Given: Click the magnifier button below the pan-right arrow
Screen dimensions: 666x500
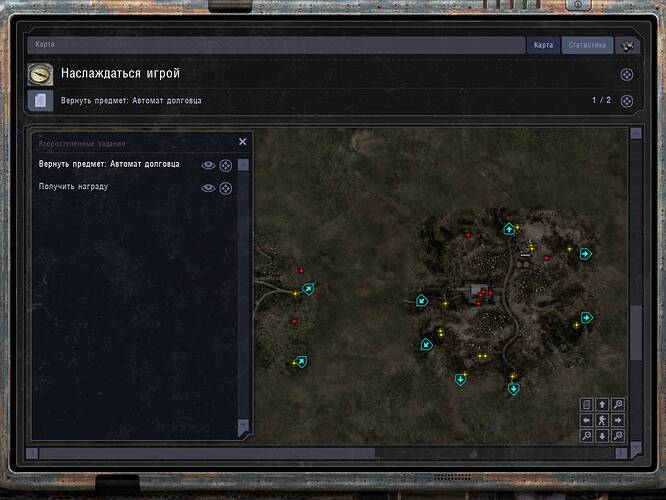Looking at the screenshot, I should click(618, 436).
